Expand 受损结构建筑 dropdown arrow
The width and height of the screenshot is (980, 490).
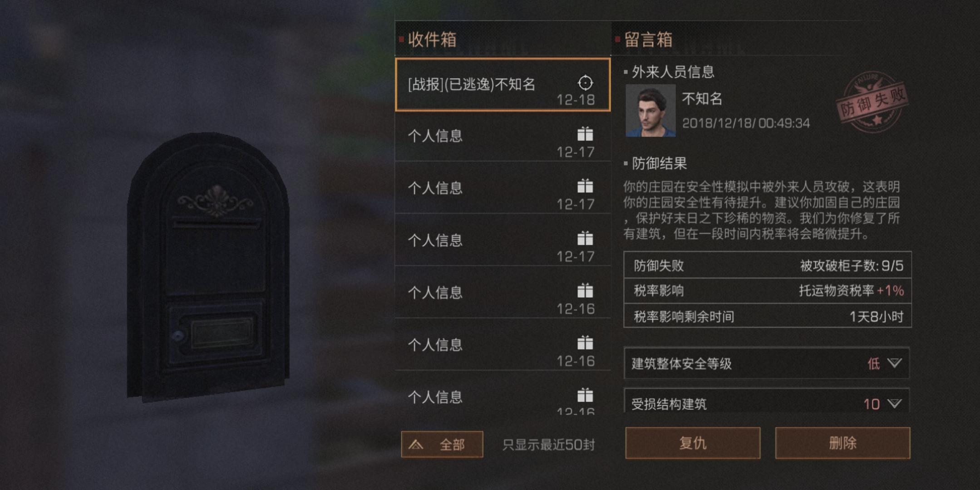(894, 403)
